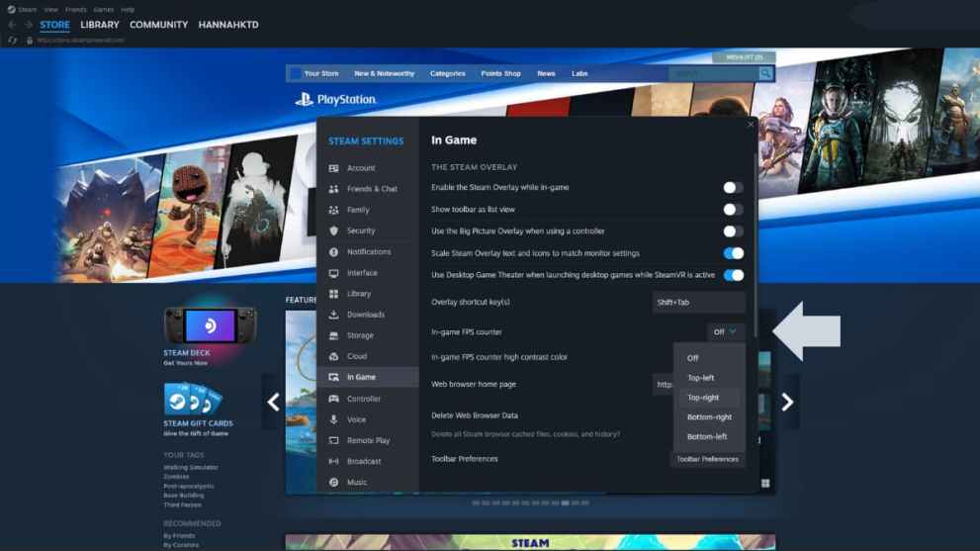Disable Scale Steam Overlay text and icons
The width and height of the screenshot is (980, 551).
732,253
